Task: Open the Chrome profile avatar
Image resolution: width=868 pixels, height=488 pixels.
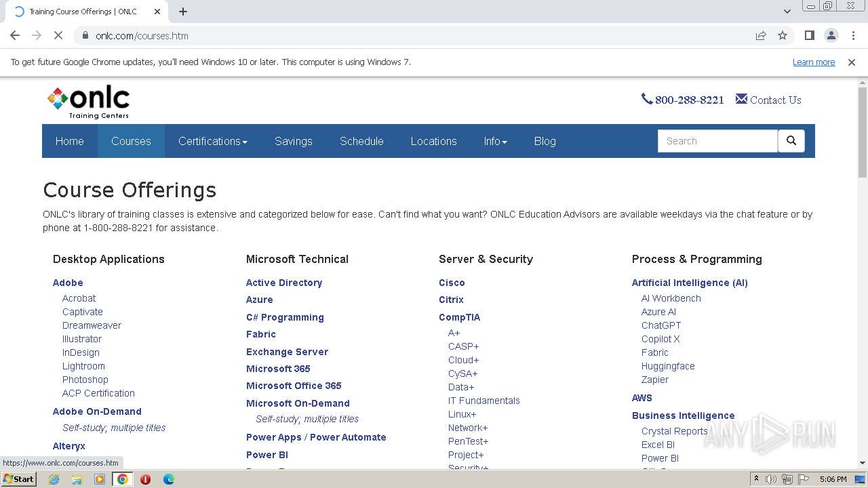Action: tap(831, 35)
